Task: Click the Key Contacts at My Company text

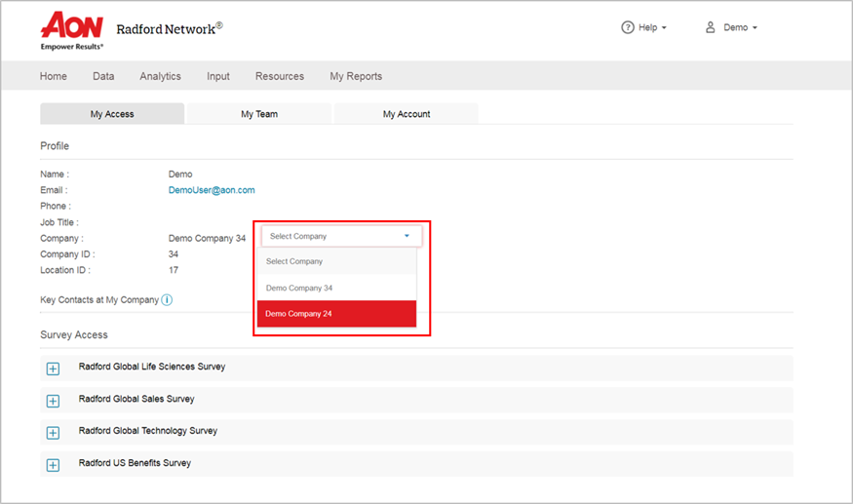Action: (x=99, y=300)
